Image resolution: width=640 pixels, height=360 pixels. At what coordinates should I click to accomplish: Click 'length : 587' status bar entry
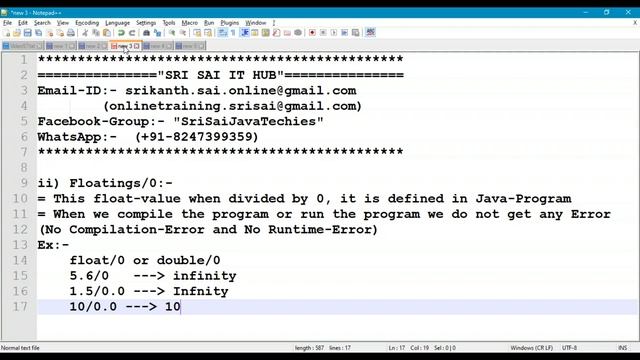coord(309,348)
